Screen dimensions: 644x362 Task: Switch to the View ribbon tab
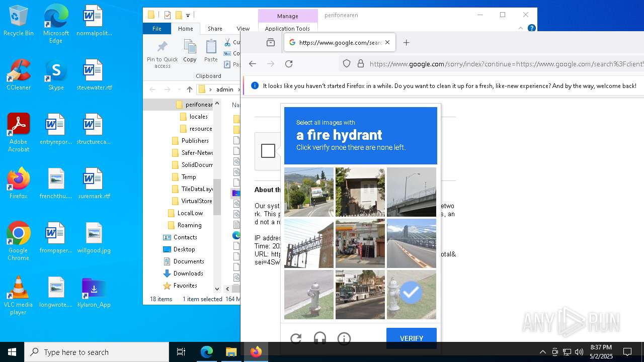243,29
